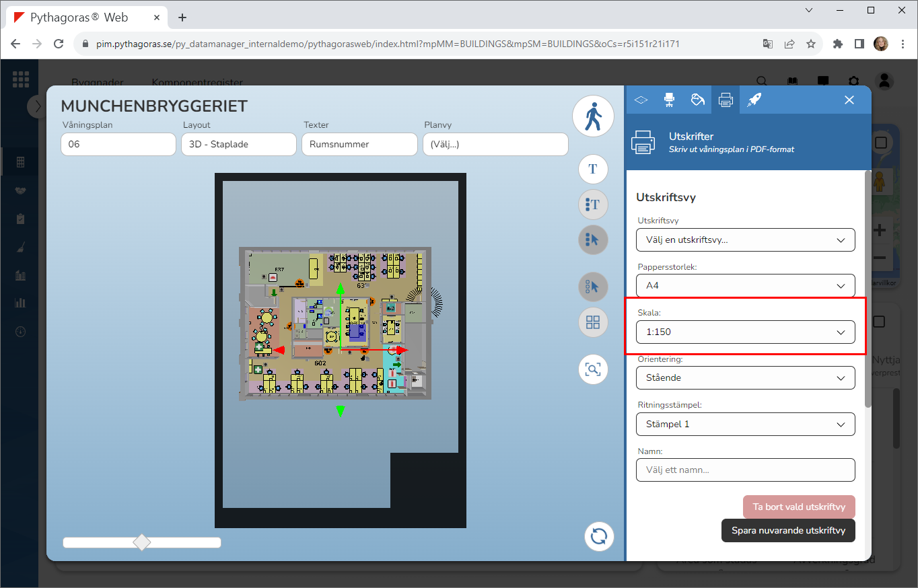This screenshot has width=918, height=588.
Task: Switch to the office chair tab
Action: tap(669, 100)
